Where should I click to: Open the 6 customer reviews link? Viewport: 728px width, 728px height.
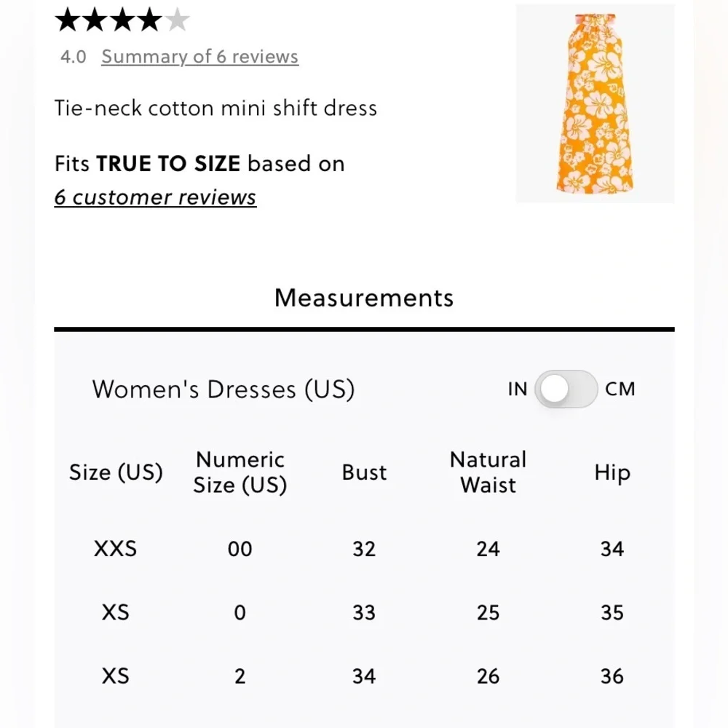click(x=155, y=197)
